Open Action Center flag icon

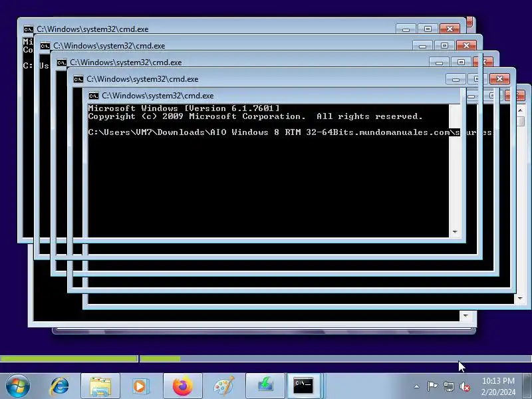pyautogui.click(x=432, y=386)
